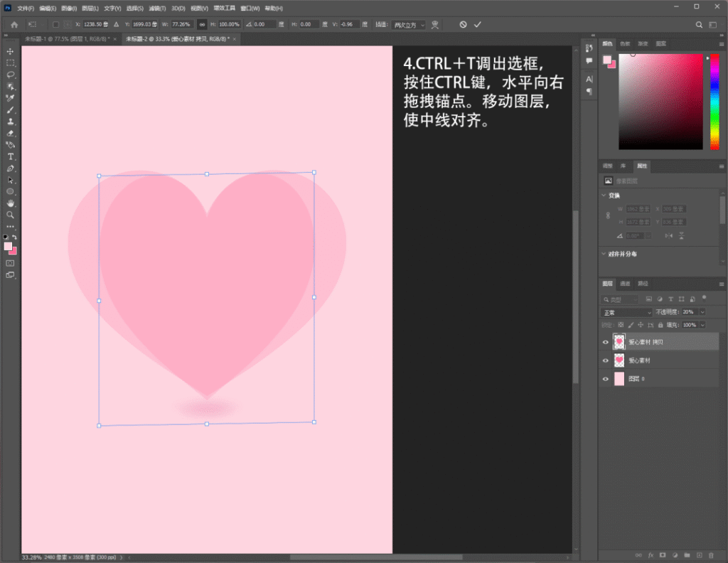Open the Character panel icon
Viewport: 728px width, 563px height.
pos(589,79)
